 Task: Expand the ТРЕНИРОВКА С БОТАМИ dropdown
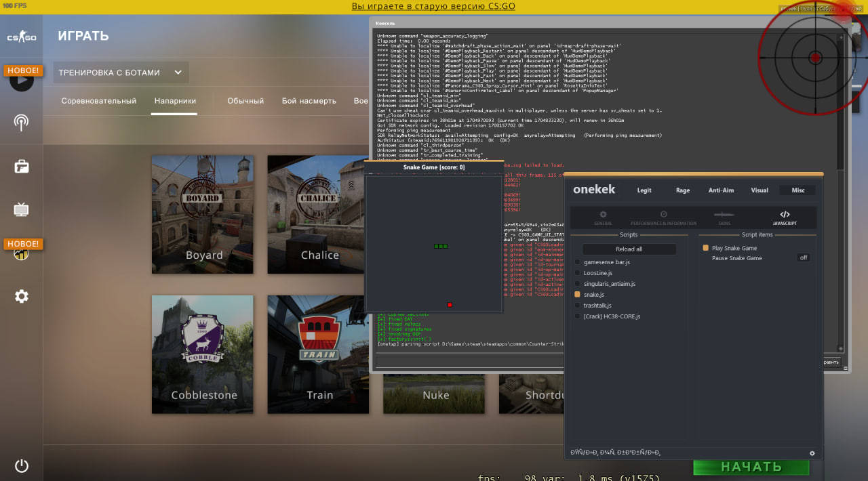[121, 72]
